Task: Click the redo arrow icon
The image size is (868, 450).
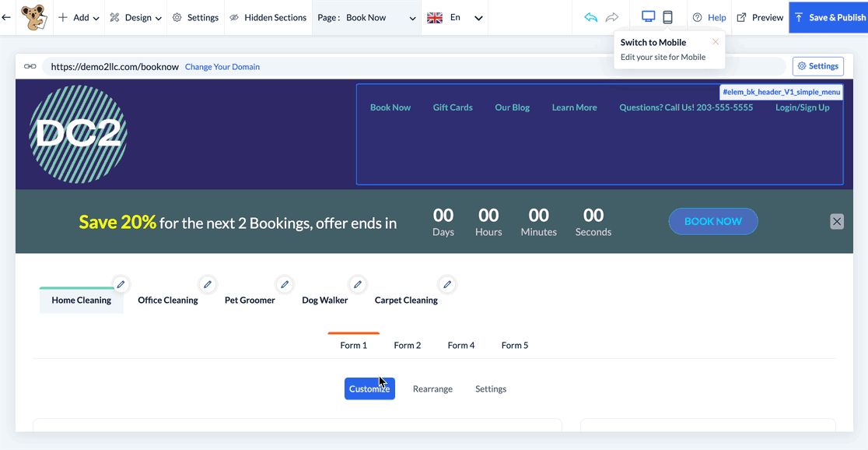Action: (611, 17)
